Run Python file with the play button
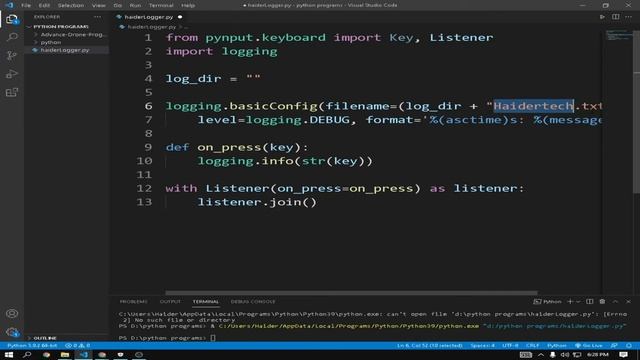 602,17
